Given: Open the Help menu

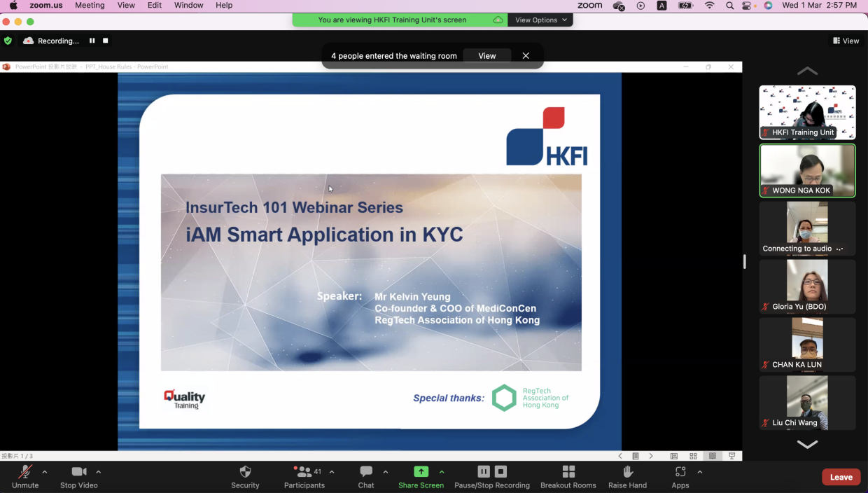Looking at the screenshot, I should pos(224,6).
